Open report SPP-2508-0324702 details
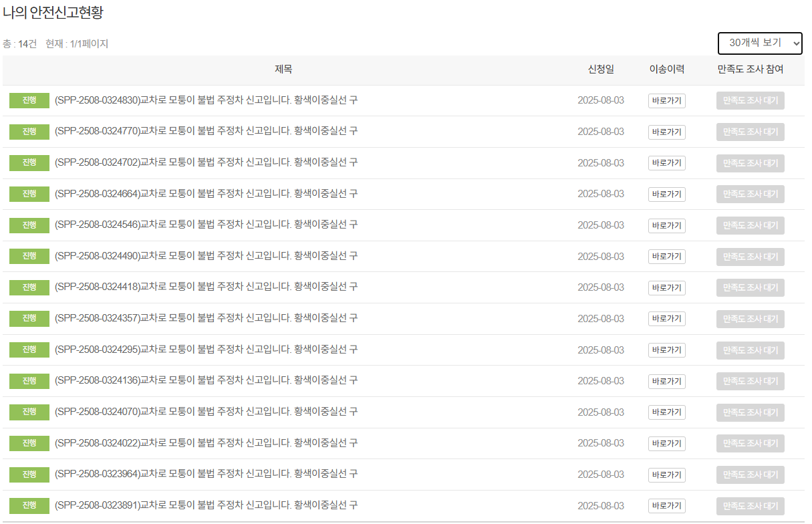This screenshot has width=812, height=524. point(205,162)
